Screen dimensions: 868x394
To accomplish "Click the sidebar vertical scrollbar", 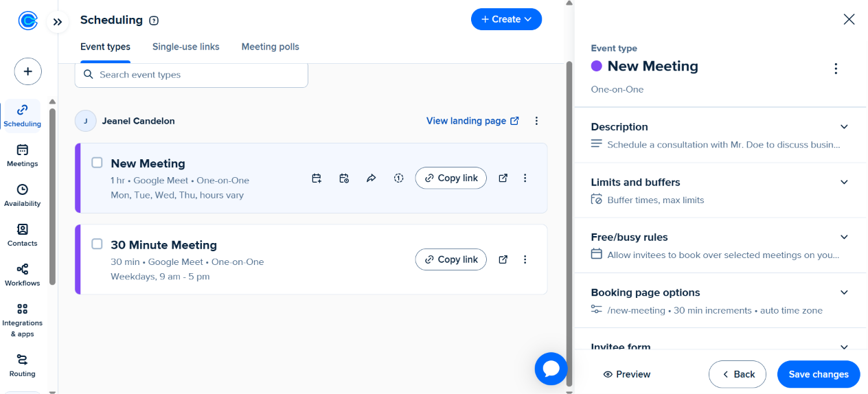I will pos(53,196).
